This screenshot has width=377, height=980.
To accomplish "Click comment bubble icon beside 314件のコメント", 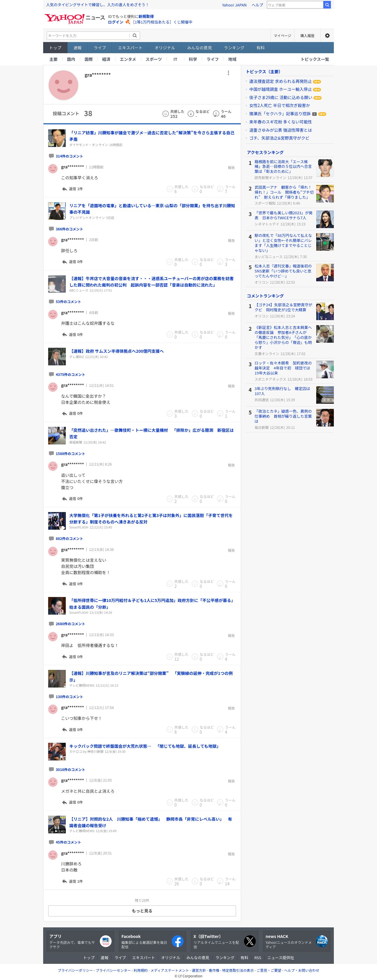I will point(51,156).
